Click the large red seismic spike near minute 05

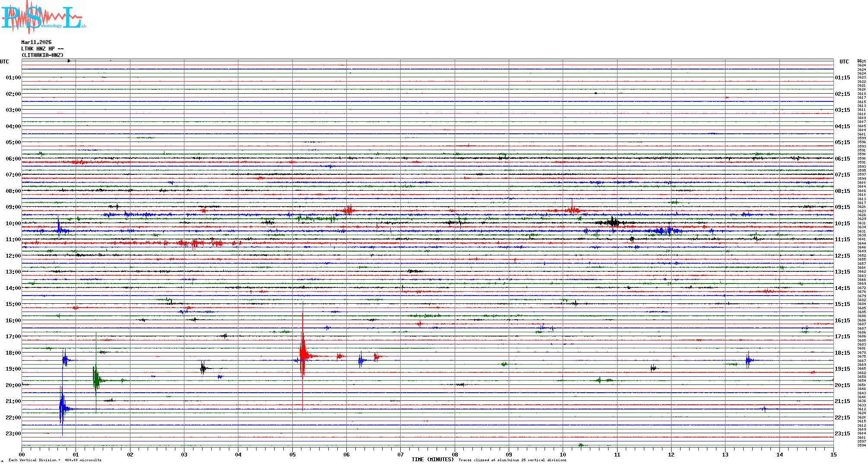point(303,356)
